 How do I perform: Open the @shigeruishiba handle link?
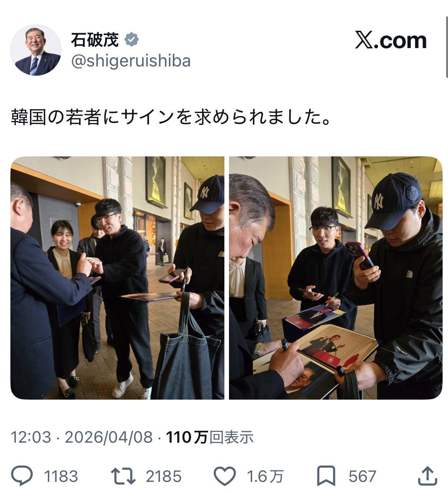click(131, 61)
